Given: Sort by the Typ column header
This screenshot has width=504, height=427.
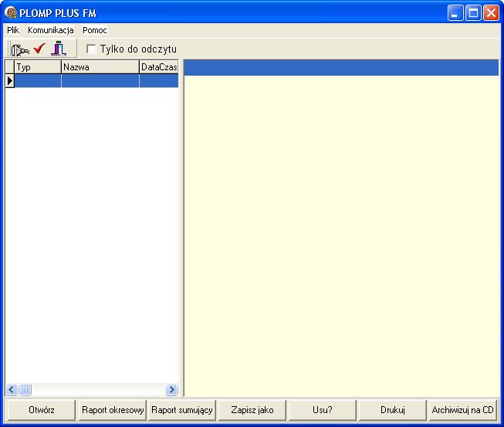Looking at the screenshot, I should tap(38, 67).
